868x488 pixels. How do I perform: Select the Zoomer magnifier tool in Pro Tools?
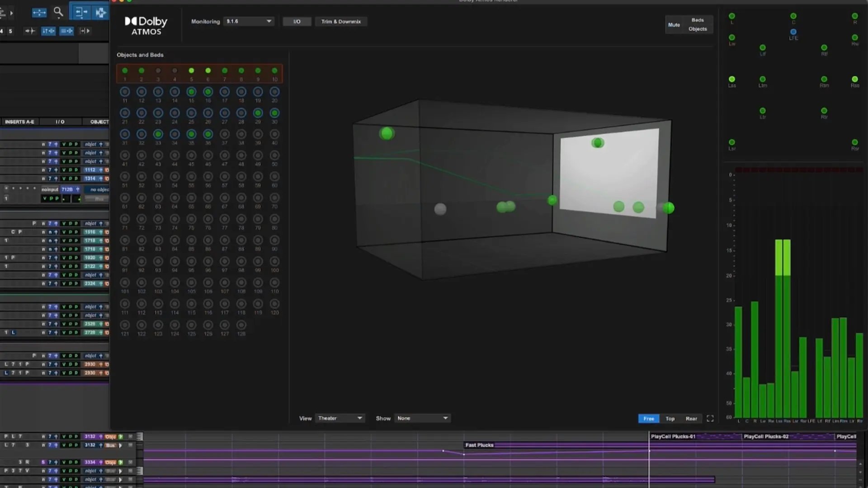[58, 12]
